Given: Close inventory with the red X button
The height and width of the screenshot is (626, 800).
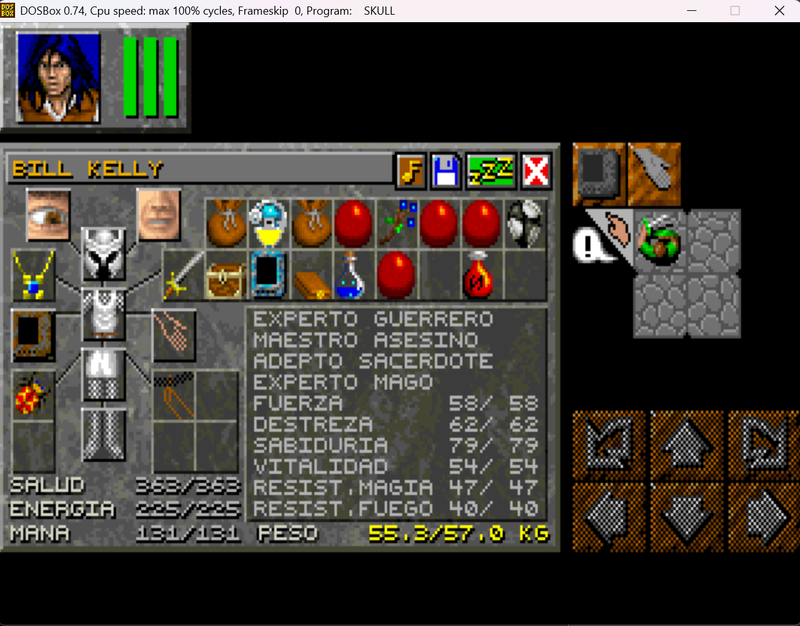Looking at the screenshot, I should point(536,171).
